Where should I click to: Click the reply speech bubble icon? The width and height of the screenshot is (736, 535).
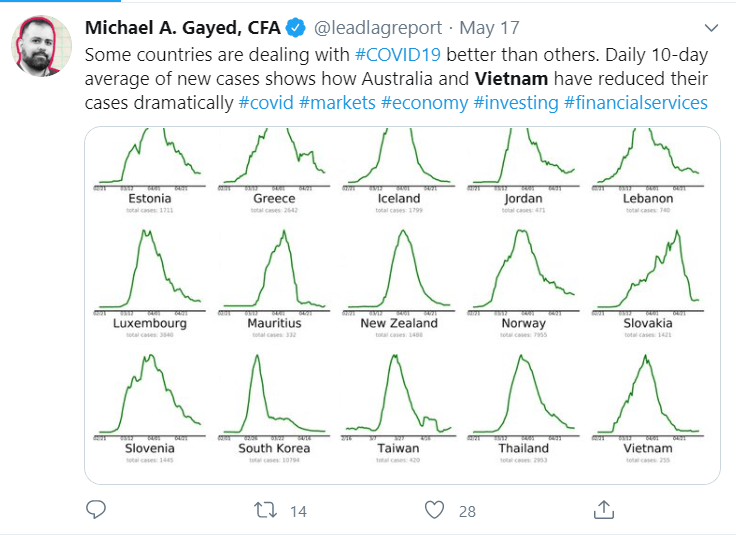(x=96, y=510)
